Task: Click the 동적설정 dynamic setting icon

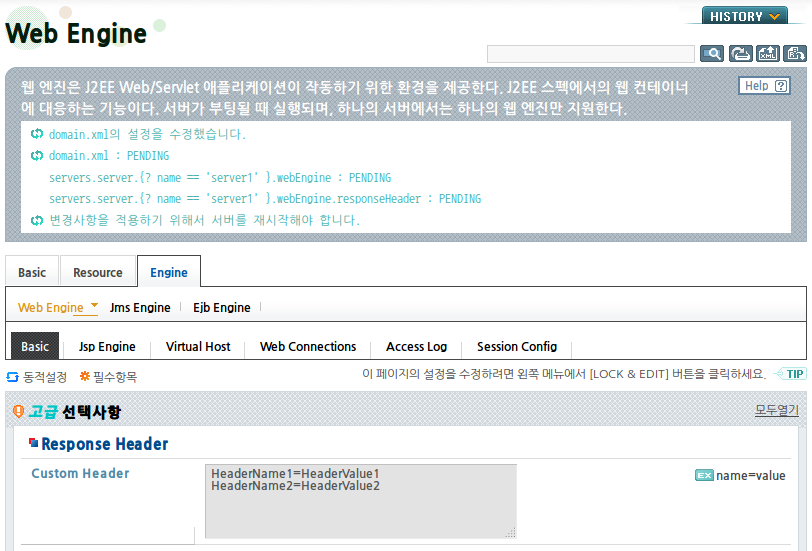Action: (12, 377)
